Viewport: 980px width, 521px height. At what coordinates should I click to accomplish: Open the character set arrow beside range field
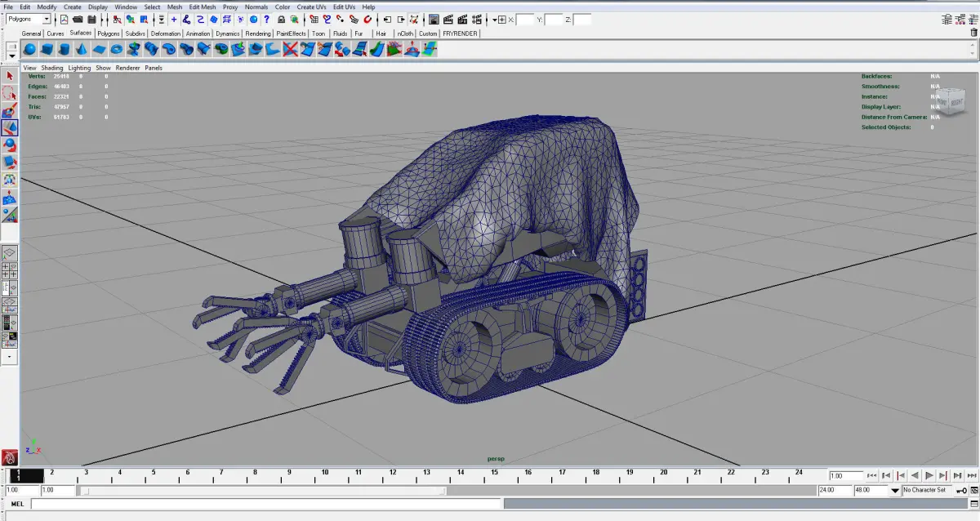[895, 490]
